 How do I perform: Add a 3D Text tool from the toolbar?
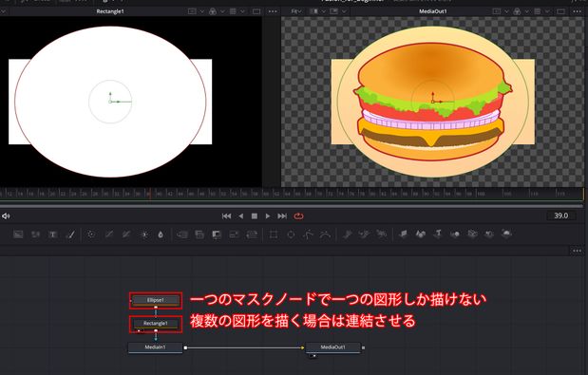(x=438, y=234)
